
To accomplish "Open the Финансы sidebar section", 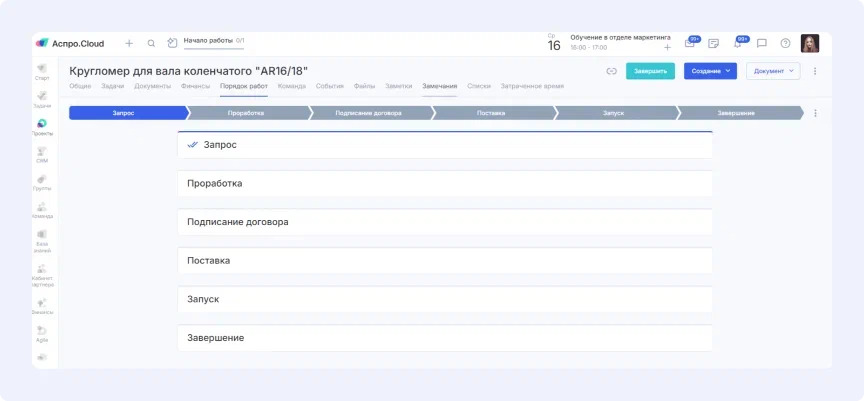I will click(42, 306).
